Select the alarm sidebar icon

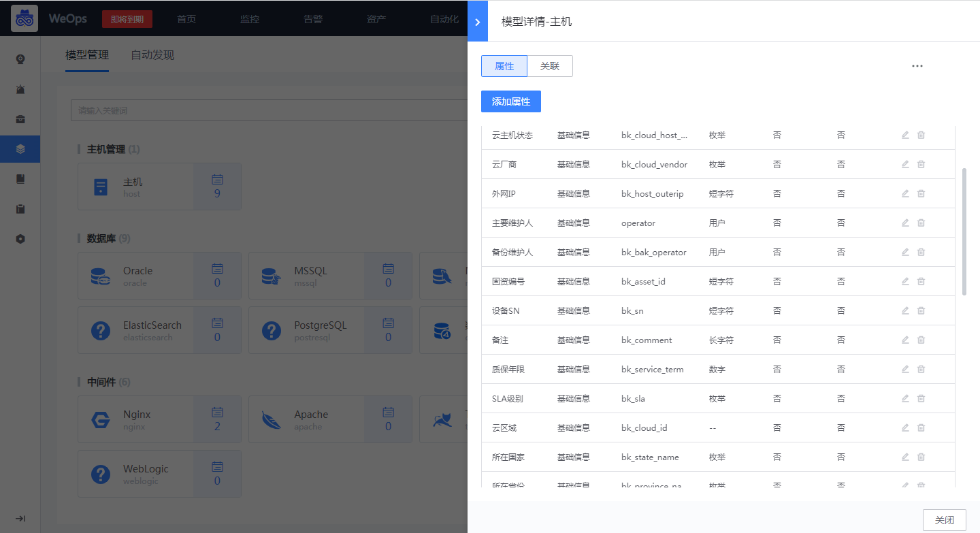(20, 89)
